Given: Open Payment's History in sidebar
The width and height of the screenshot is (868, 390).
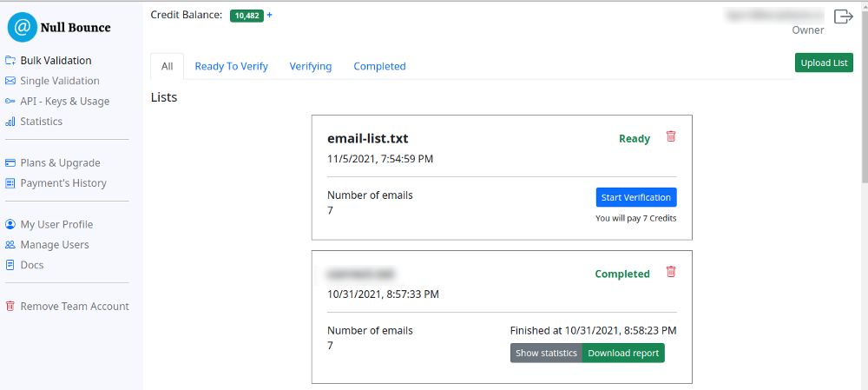Looking at the screenshot, I should (63, 183).
